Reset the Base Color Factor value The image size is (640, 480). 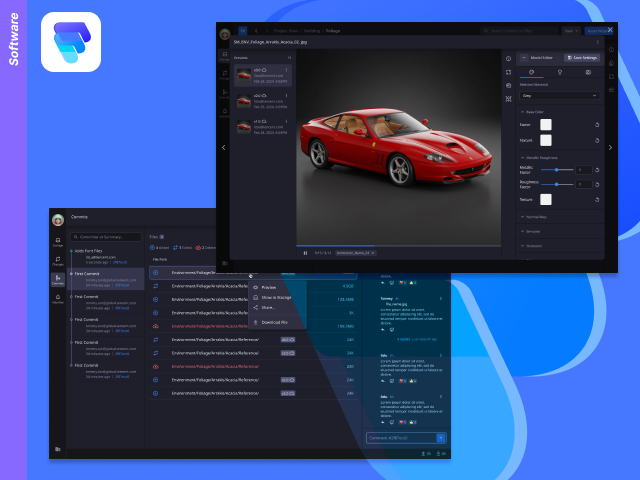597,125
